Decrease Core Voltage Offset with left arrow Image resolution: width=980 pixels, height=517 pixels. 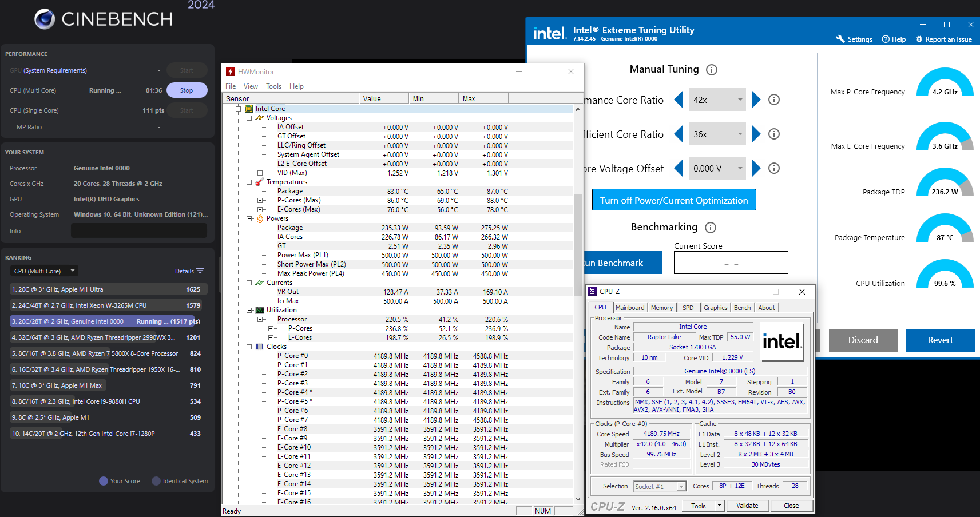tap(679, 168)
